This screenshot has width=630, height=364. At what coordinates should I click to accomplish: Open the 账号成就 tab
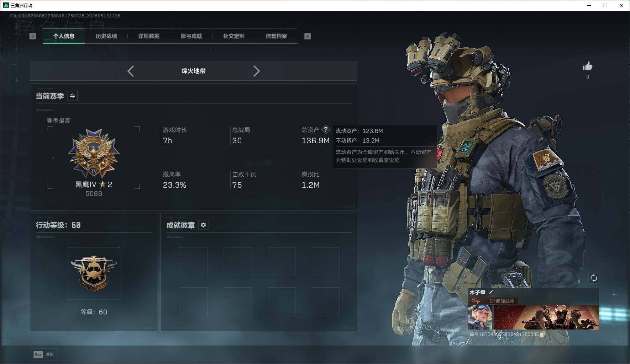click(x=191, y=36)
